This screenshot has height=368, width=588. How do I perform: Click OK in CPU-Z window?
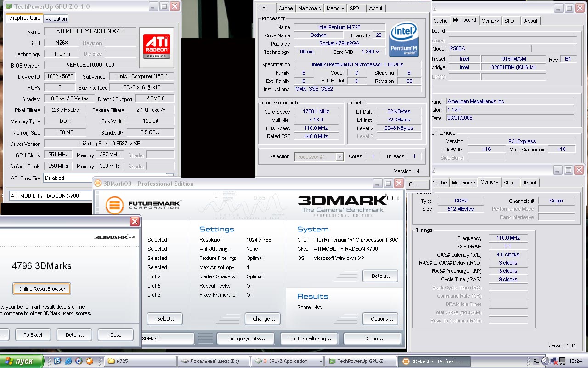click(x=412, y=184)
